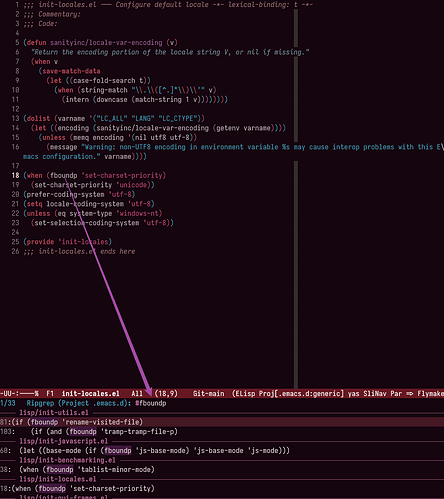
Task: Click the F1 frame indicator in mode line
Action: [50, 394]
